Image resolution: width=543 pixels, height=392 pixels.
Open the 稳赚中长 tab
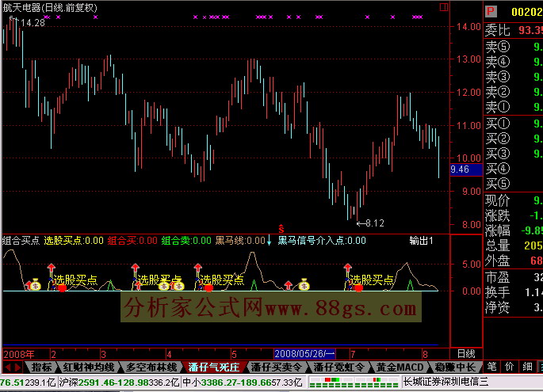click(x=455, y=367)
